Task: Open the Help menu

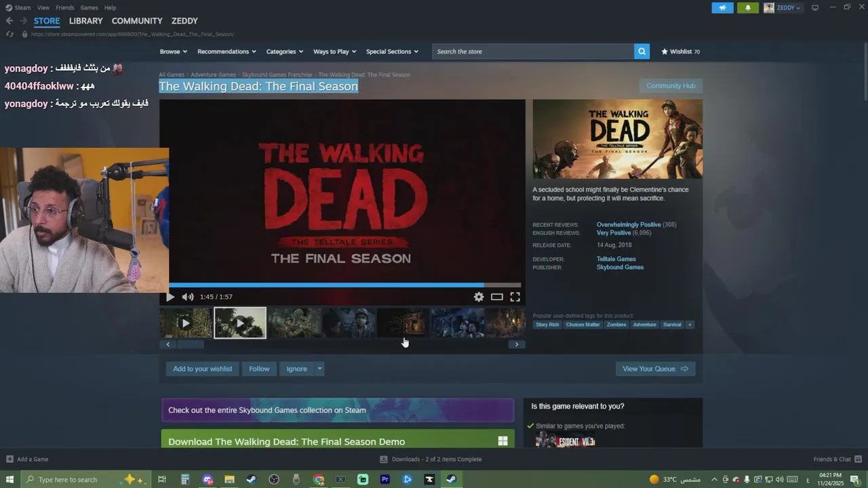Action: (x=110, y=7)
